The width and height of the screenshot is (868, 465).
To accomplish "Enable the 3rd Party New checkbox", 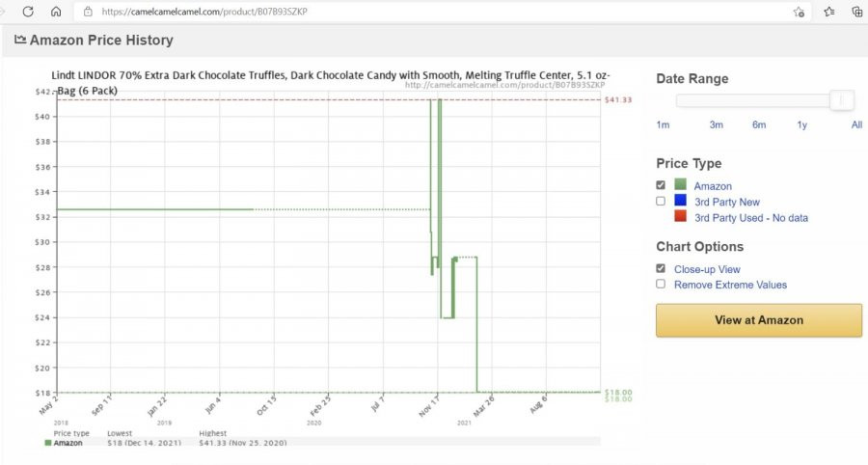I will (x=661, y=201).
